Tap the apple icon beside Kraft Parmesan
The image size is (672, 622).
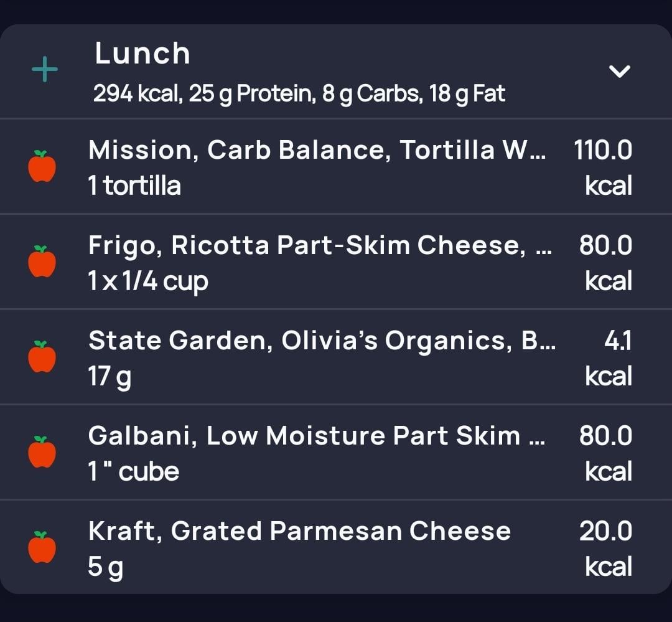[x=42, y=547]
